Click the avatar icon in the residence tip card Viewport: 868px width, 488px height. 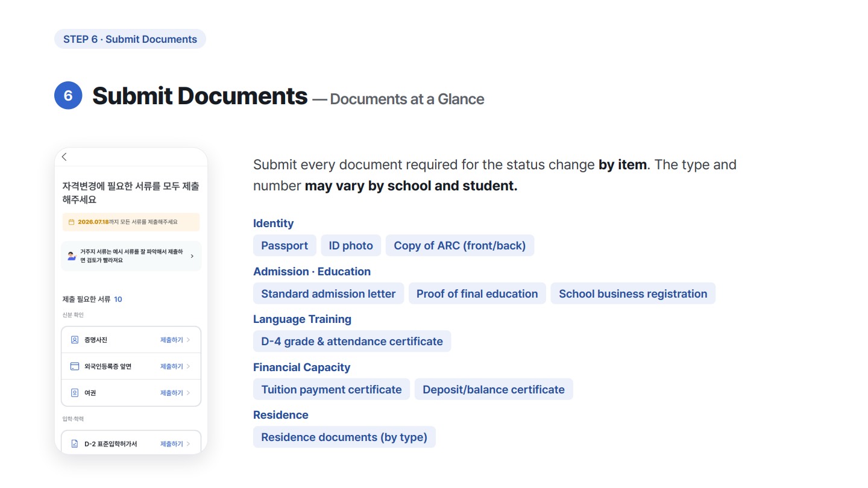coord(72,256)
